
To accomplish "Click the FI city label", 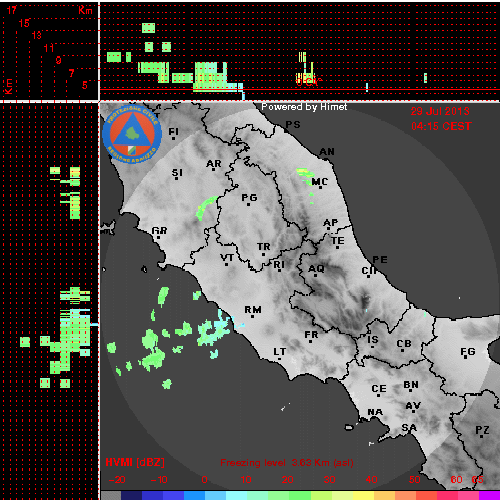I will [x=174, y=131].
